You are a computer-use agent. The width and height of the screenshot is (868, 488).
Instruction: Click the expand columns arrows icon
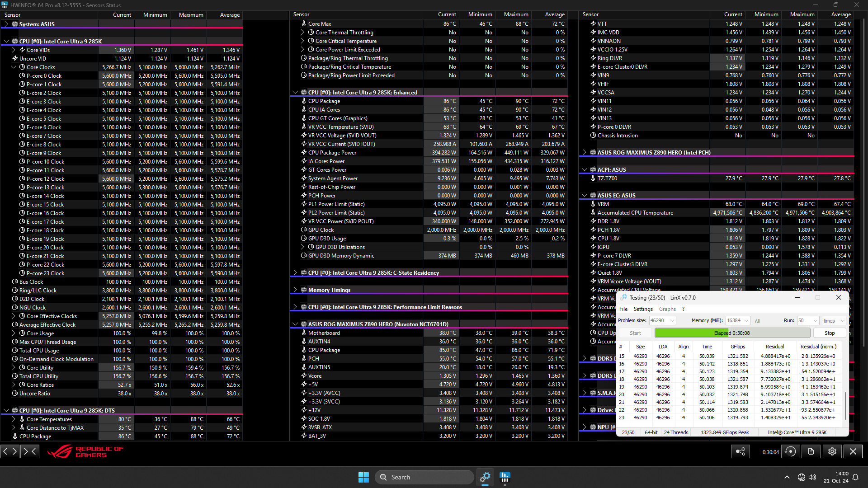click(10, 451)
